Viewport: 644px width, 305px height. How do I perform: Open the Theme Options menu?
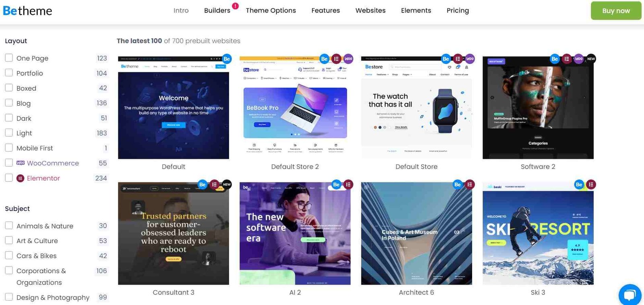point(271,10)
